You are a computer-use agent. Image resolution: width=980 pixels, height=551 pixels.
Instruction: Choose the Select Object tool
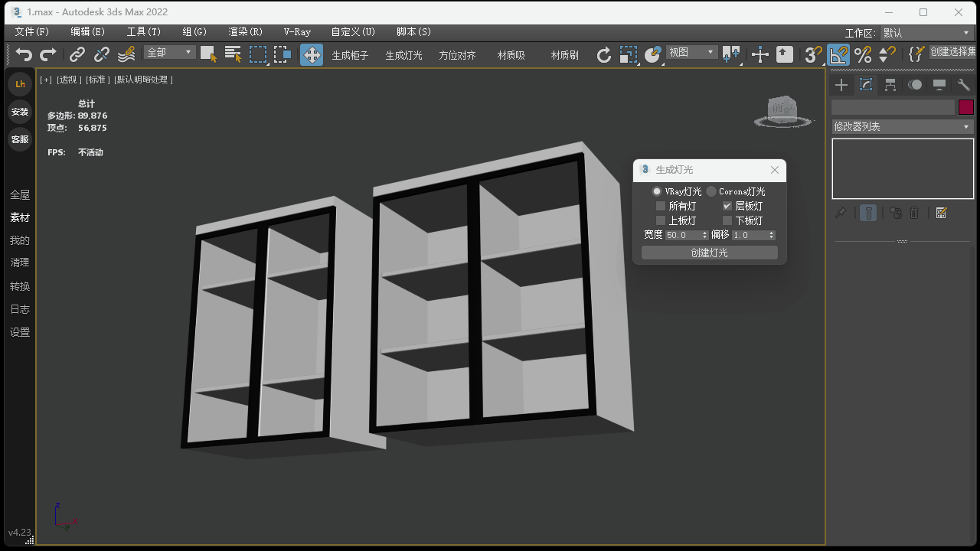coord(208,54)
